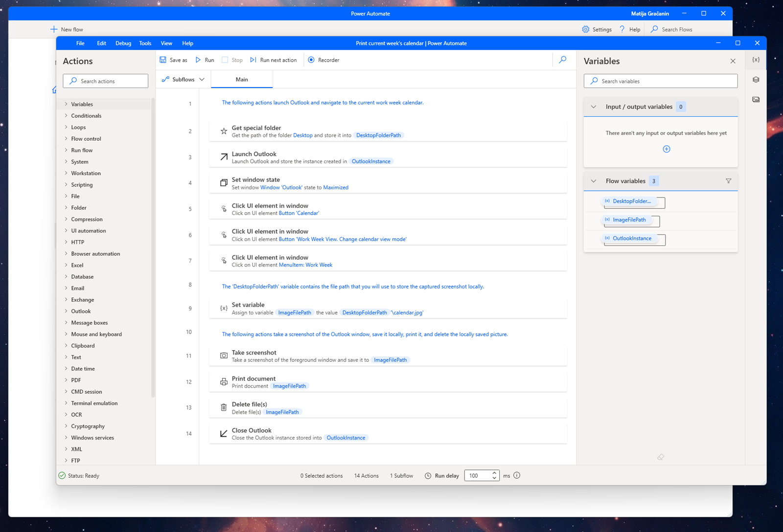Open the Edit menu
This screenshot has height=532, width=783.
(101, 43)
